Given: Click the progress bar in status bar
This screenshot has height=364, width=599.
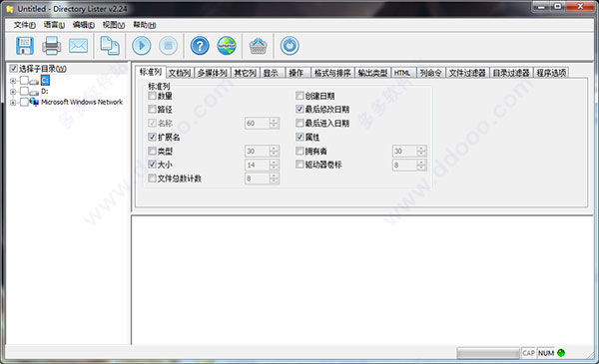Looking at the screenshot, I should (x=488, y=353).
